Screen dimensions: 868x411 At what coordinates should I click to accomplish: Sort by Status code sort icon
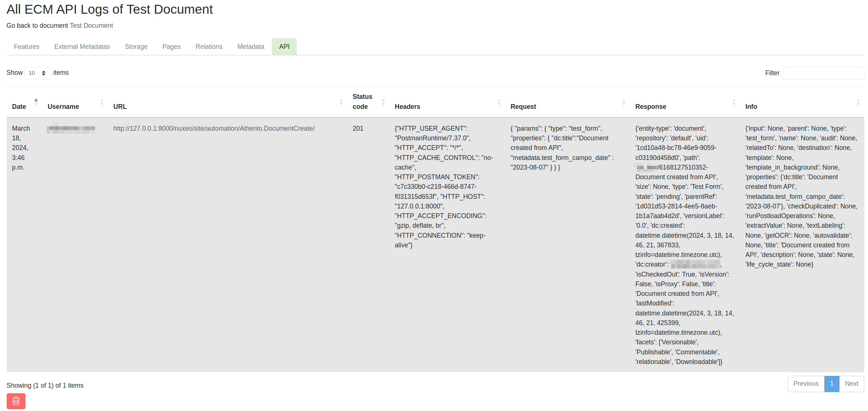click(x=383, y=102)
